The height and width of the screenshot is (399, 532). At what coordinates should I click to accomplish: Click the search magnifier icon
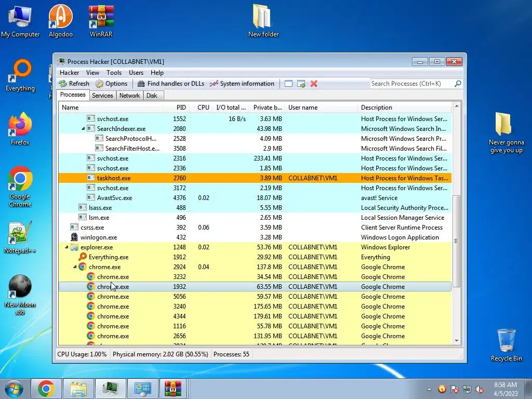(458, 84)
